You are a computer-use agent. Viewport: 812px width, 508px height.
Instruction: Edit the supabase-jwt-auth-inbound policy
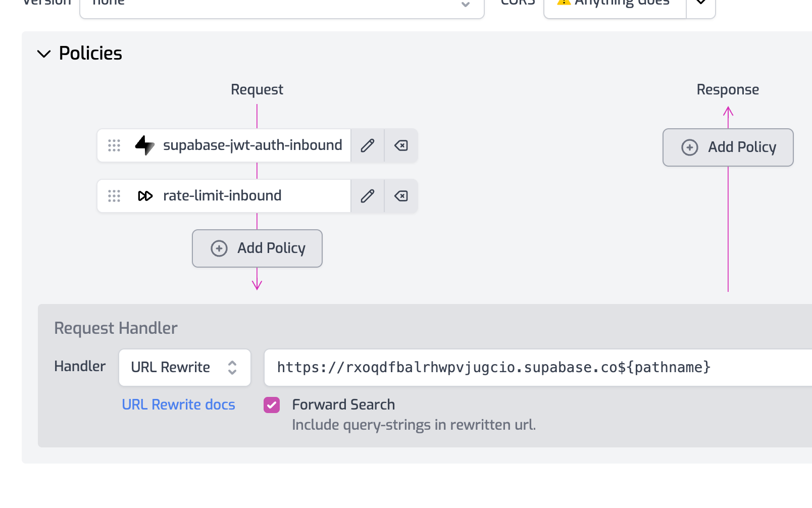click(368, 145)
